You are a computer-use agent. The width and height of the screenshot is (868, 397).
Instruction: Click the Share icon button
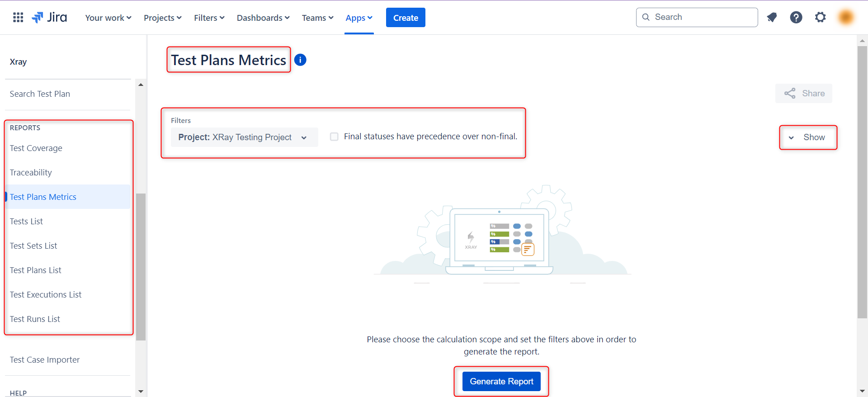pos(804,94)
